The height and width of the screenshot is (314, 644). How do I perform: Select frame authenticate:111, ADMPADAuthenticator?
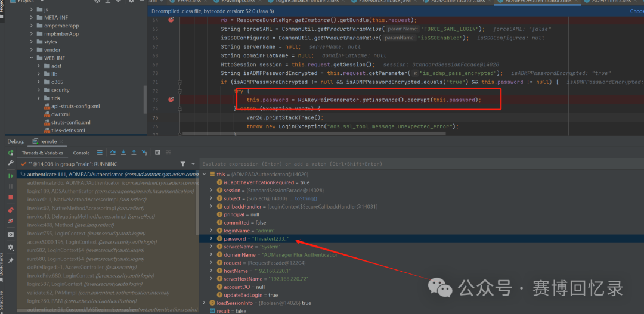tap(106, 174)
